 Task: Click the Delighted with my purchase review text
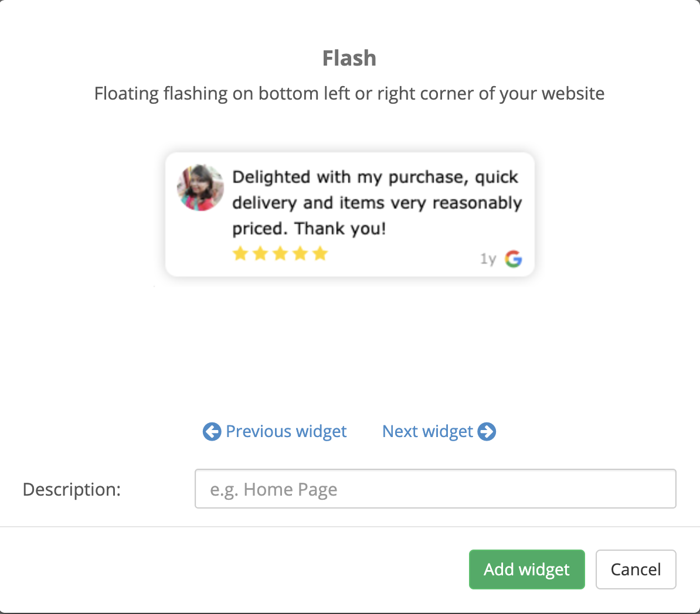[x=377, y=203]
